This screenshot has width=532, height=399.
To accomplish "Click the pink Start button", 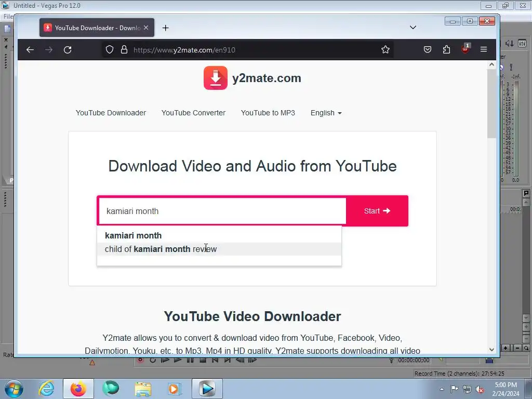I will pos(377,211).
